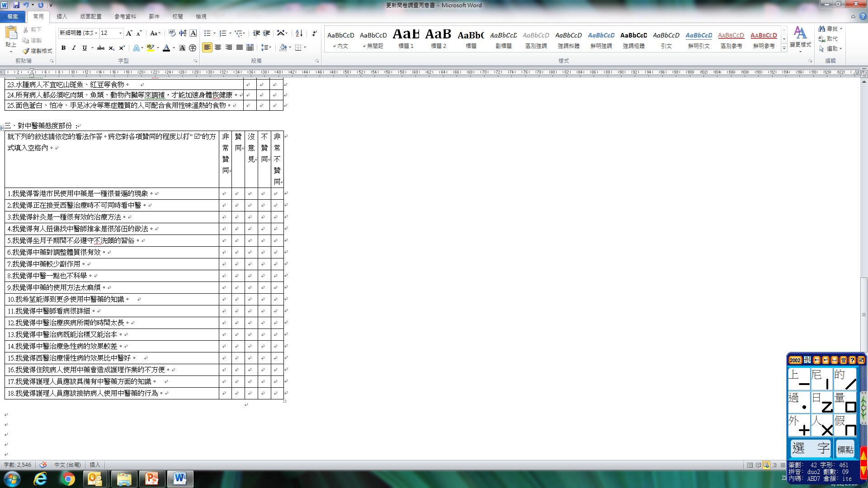The width and height of the screenshot is (868, 488).
Task: Toggle show paragraph marks
Action: point(314,33)
